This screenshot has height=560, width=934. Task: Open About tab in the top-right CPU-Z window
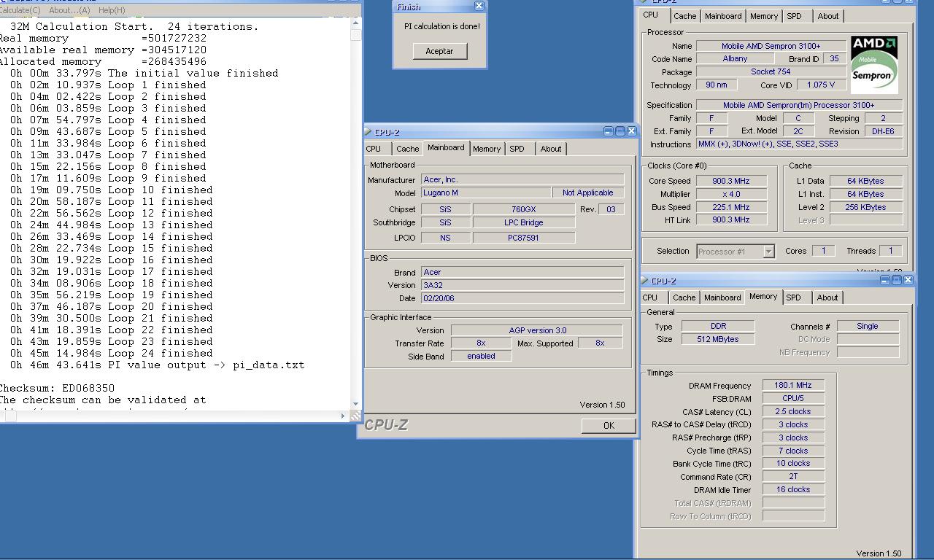pos(828,16)
